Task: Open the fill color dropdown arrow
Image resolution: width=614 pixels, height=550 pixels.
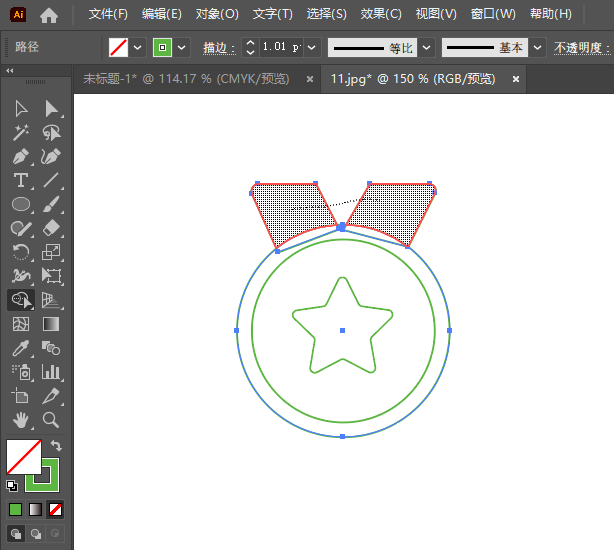Action: pyautogui.click(x=138, y=47)
